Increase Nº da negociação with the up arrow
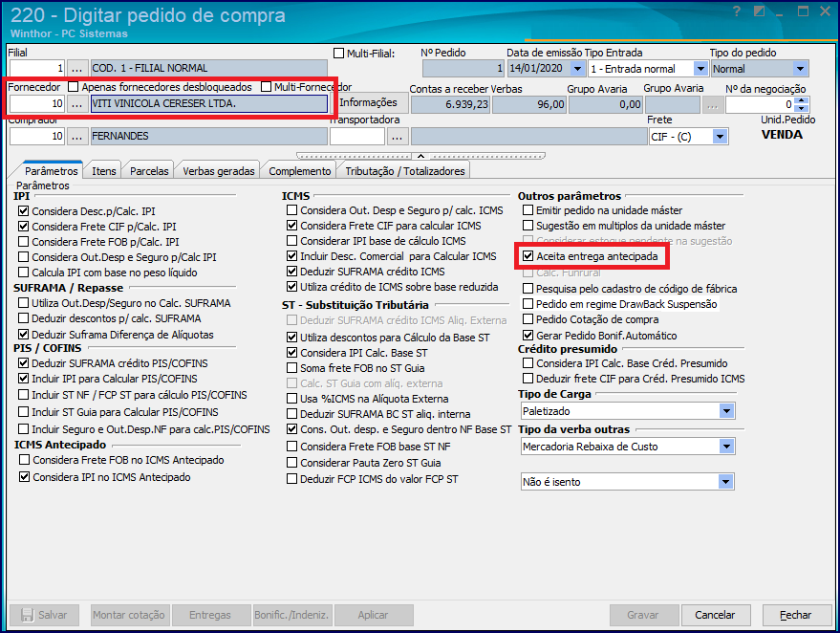Image resolution: width=840 pixels, height=633 pixels. (802, 100)
